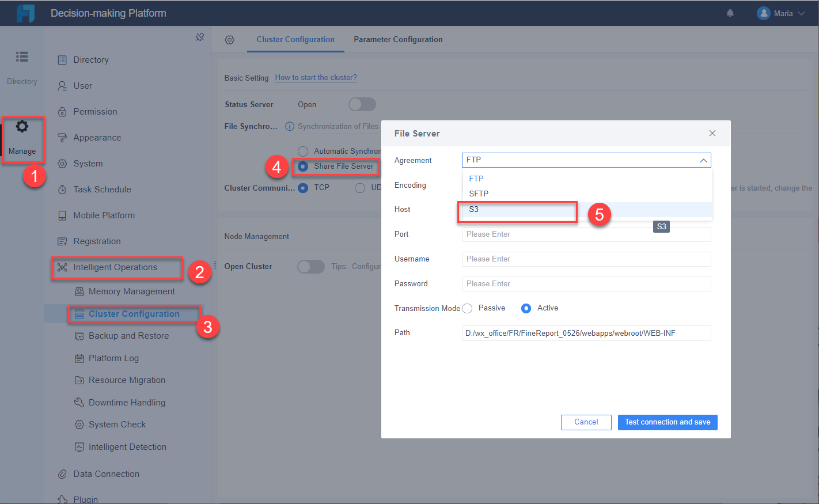Collapse the Agreement dropdown arrow

703,160
